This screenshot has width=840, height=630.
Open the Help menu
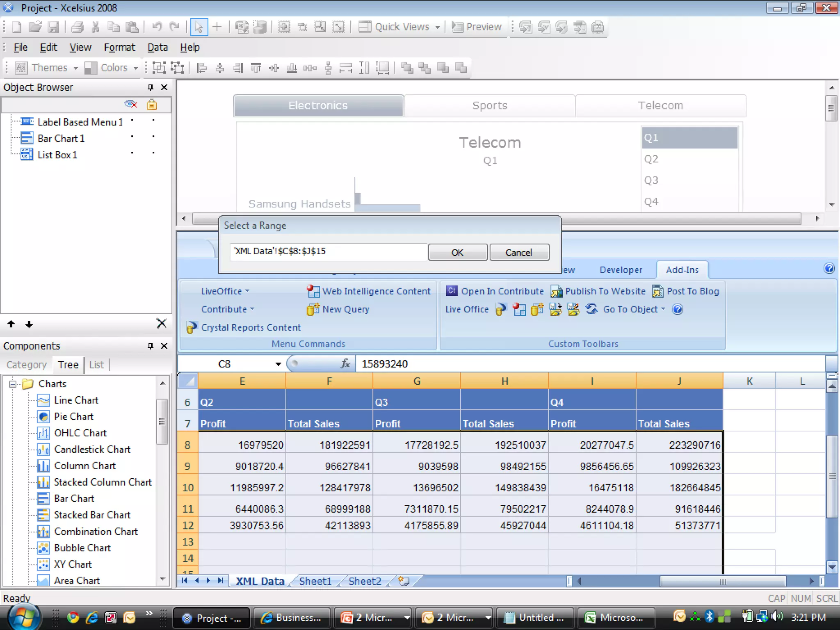click(x=190, y=47)
